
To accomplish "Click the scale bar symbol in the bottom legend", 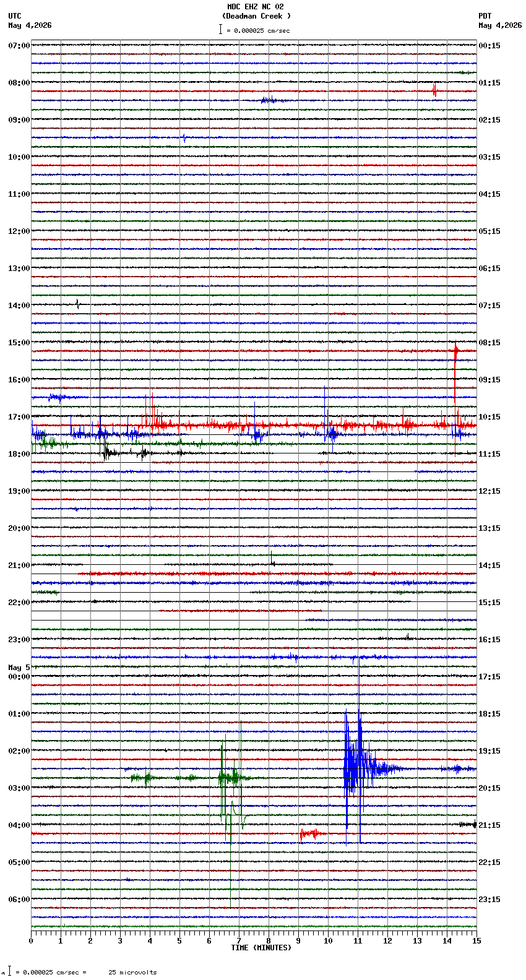I will click(x=9, y=971).
